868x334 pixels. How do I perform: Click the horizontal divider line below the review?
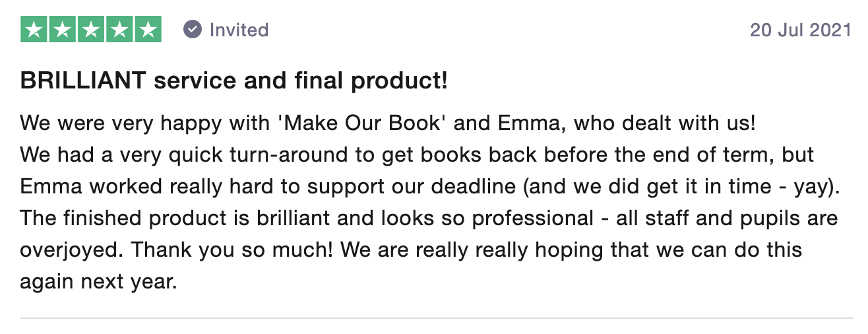coord(437,318)
